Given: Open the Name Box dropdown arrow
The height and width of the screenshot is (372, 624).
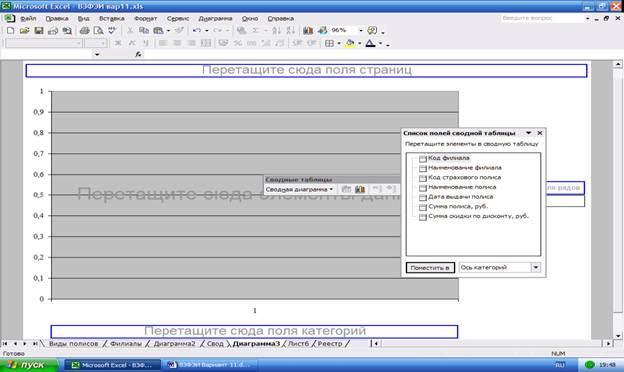Looking at the screenshot, I should tap(97, 55).
